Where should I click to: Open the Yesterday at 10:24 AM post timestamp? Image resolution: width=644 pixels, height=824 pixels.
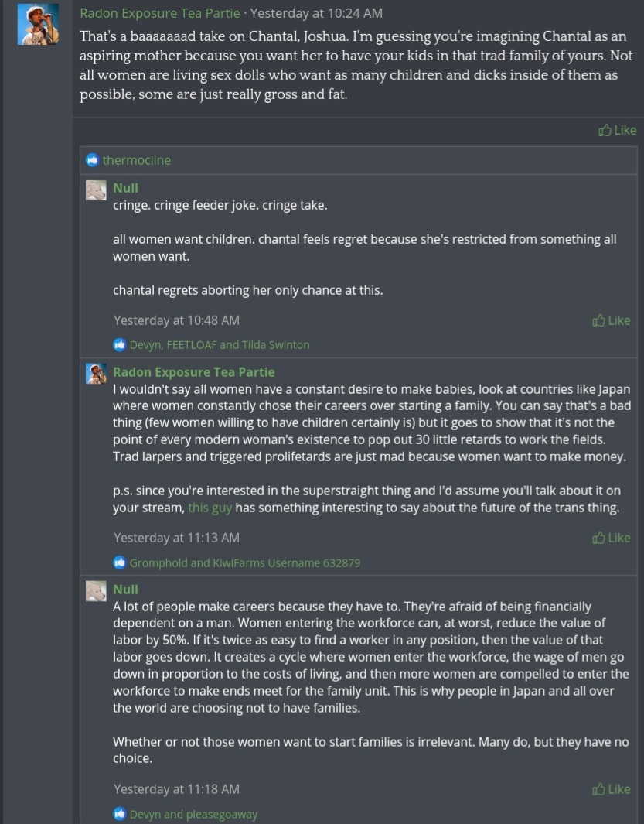click(315, 13)
